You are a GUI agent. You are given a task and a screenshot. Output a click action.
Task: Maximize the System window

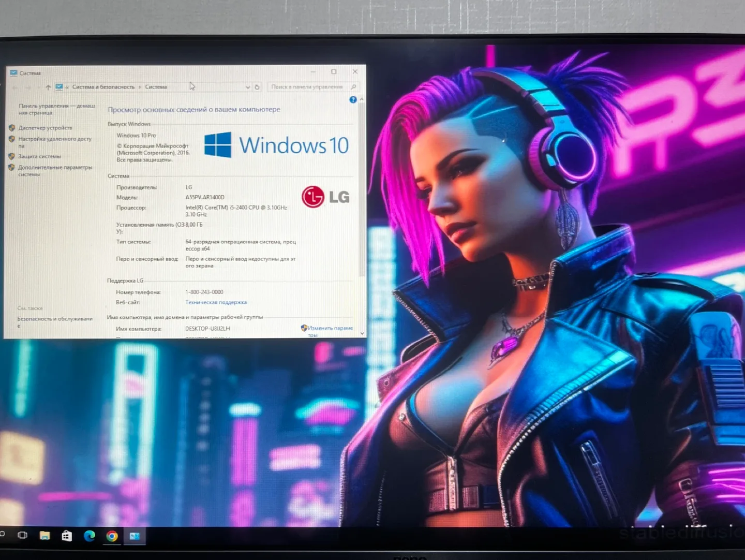(334, 72)
